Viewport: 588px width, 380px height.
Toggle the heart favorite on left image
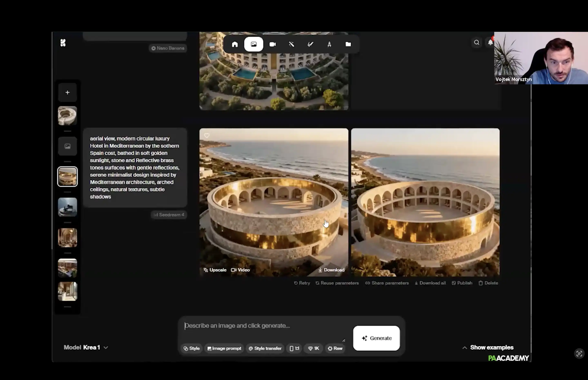[207, 136]
